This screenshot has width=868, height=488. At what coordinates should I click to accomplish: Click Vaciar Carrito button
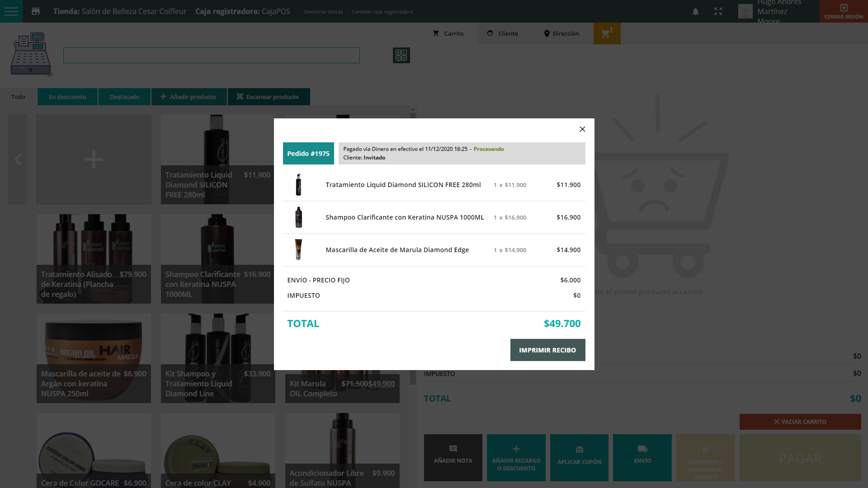[x=800, y=422]
